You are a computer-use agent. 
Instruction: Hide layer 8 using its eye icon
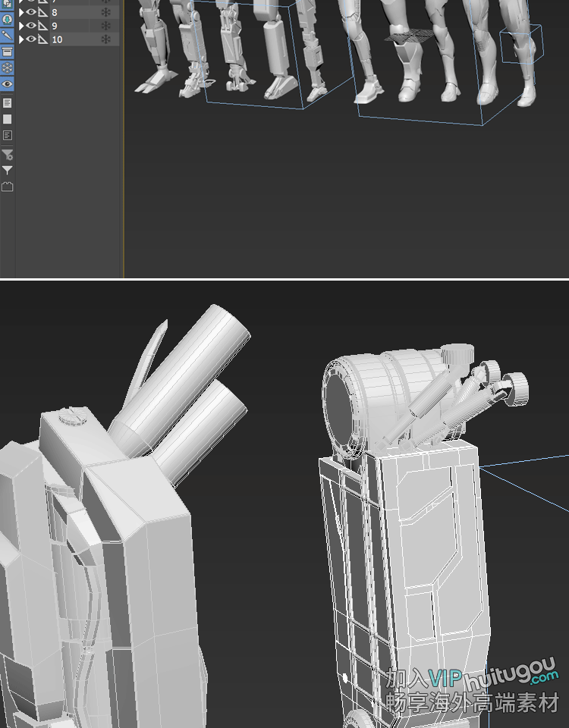click(x=31, y=13)
